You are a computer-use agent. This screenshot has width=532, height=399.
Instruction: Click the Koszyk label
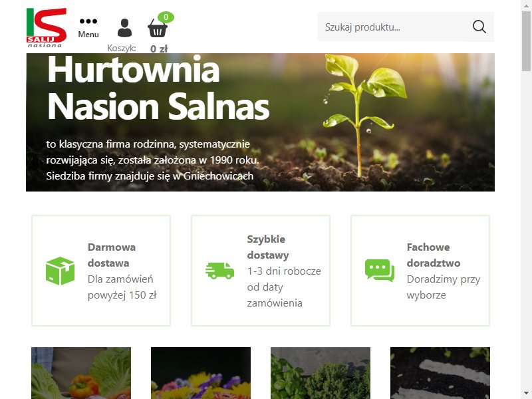point(122,49)
